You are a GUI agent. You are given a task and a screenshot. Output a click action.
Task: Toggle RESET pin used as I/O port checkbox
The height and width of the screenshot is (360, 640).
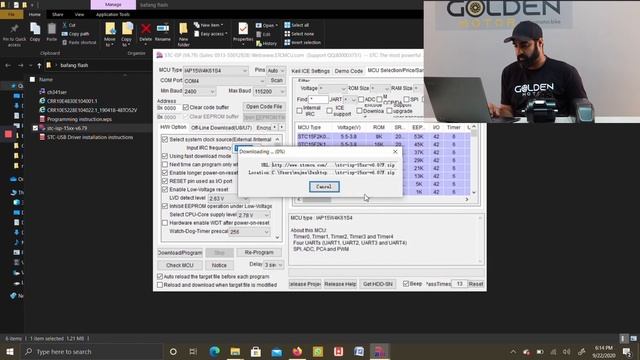tap(165, 181)
